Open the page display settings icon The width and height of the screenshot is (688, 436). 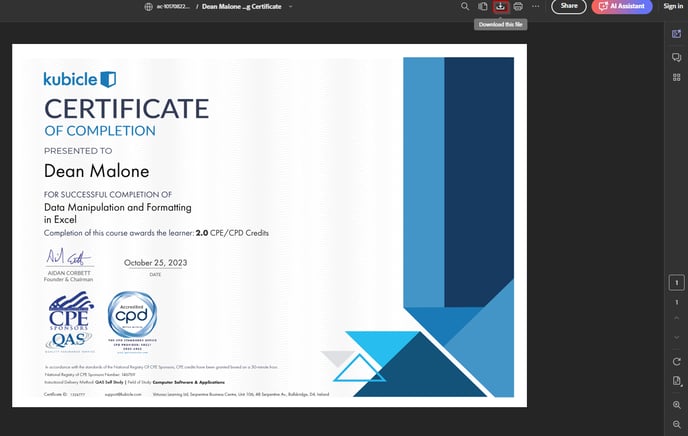tap(677, 381)
